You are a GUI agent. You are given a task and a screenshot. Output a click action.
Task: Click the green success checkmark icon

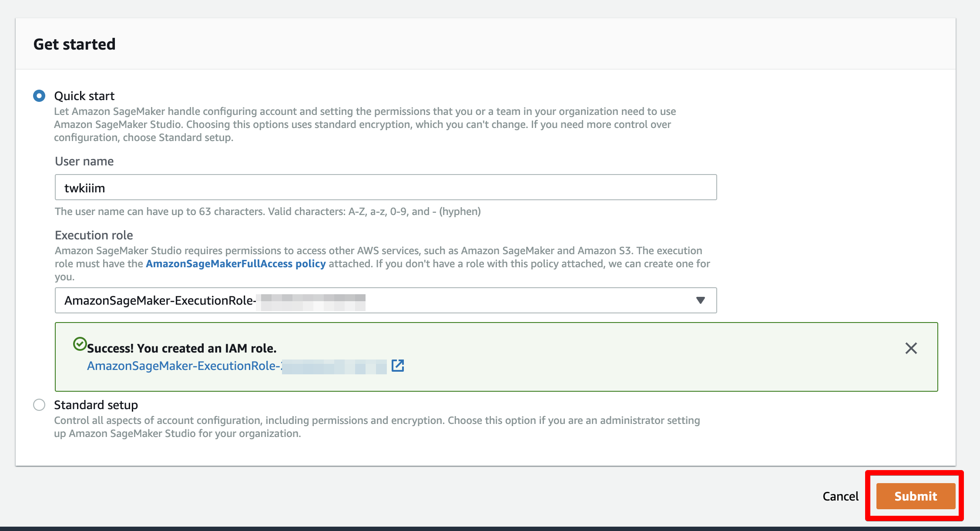coord(80,344)
